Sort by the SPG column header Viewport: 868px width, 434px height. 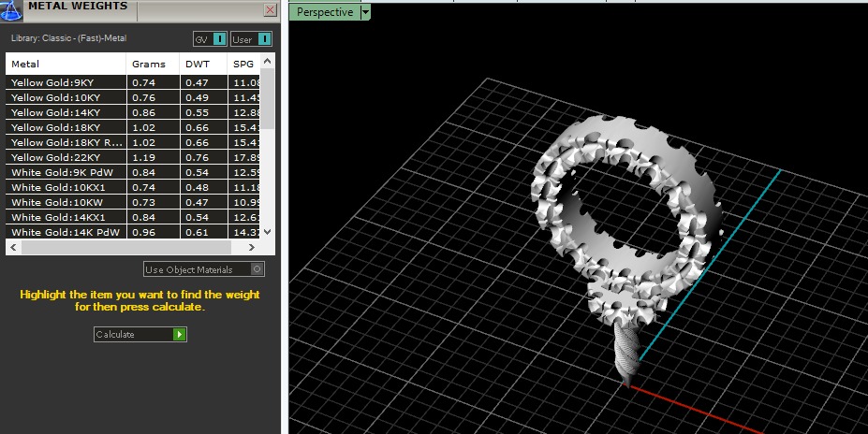243,65
